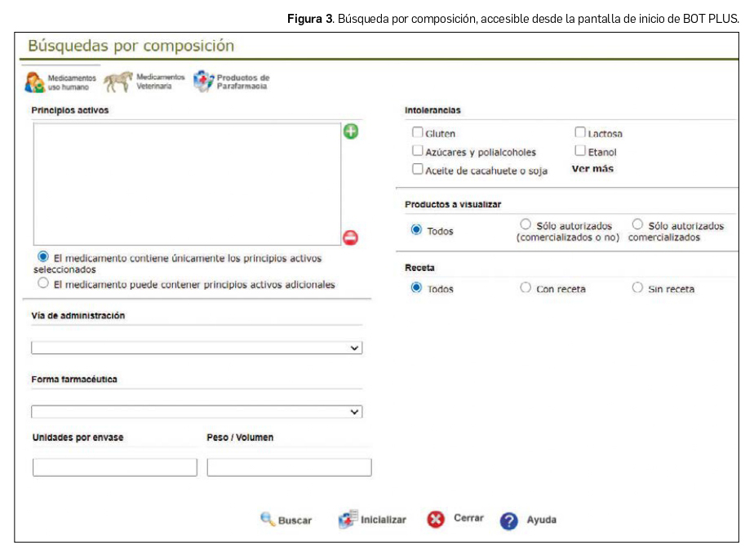
Task: Add a principio activo with the green plus icon
Action: 350,131
